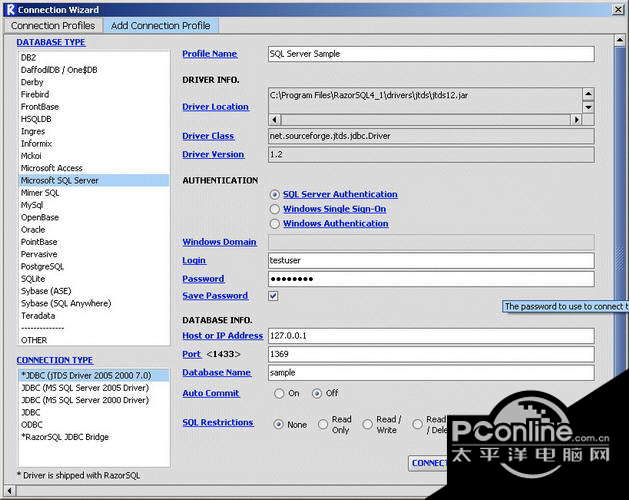Click Driver Location left scroll arrow
This screenshot has width=629, height=500.
pyautogui.click(x=275, y=120)
